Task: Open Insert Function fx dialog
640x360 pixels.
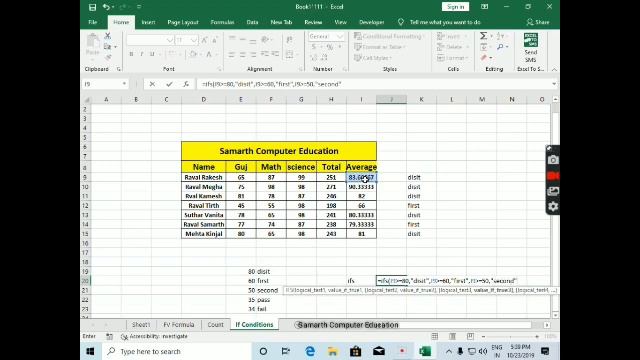Action: (186, 84)
